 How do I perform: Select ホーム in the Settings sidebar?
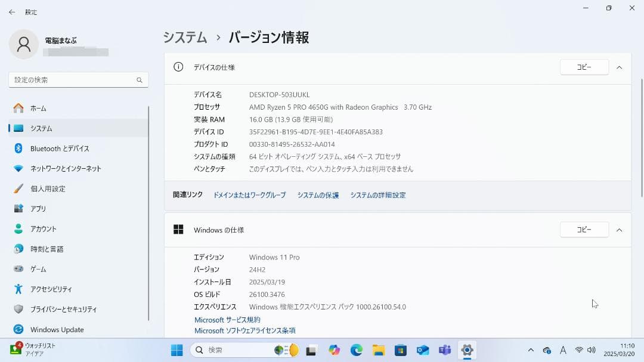(38, 108)
